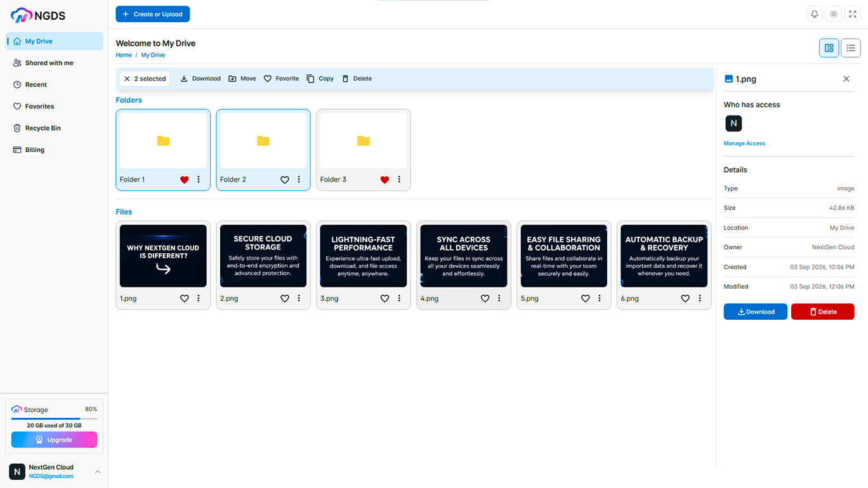Viewport: 868px width, 488px height.
Task: Go to Shared with me
Action: click(55, 63)
